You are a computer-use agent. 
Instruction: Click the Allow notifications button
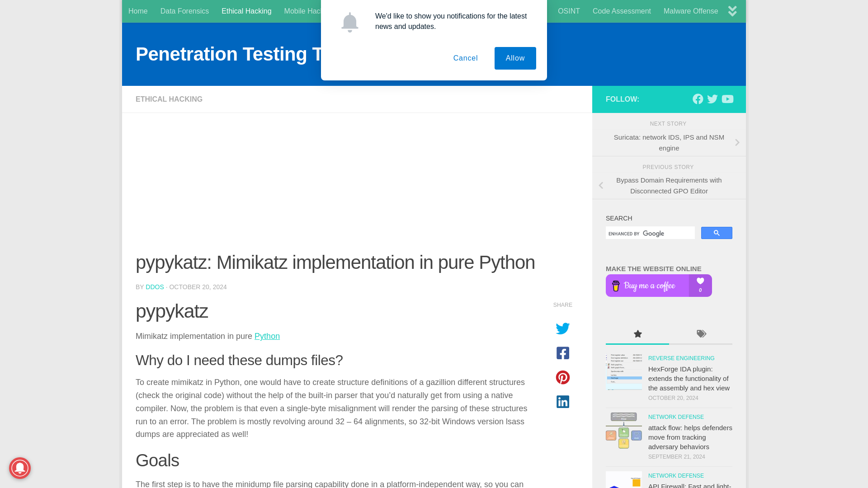pyautogui.click(x=514, y=58)
